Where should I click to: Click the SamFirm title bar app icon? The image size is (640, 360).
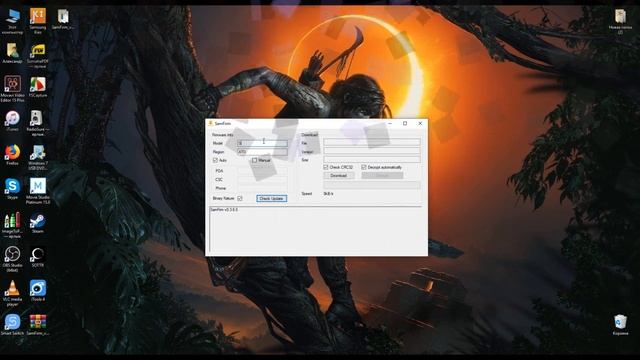tap(211, 123)
